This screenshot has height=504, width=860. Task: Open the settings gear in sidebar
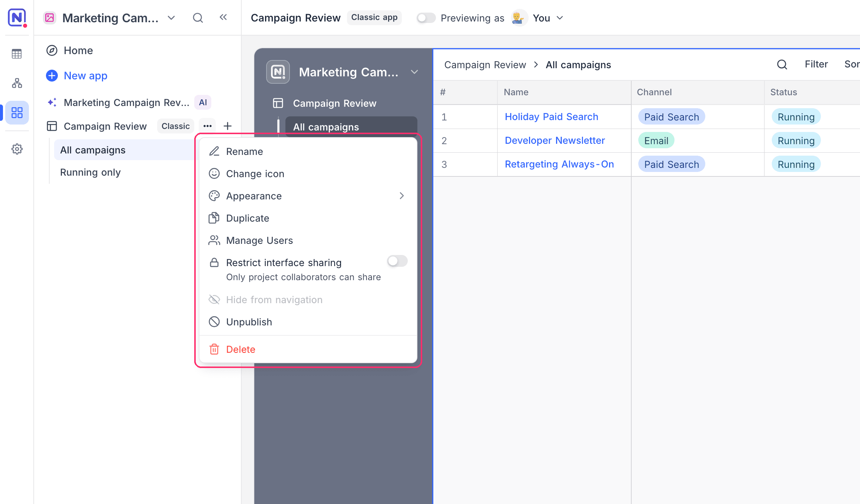[17, 149]
